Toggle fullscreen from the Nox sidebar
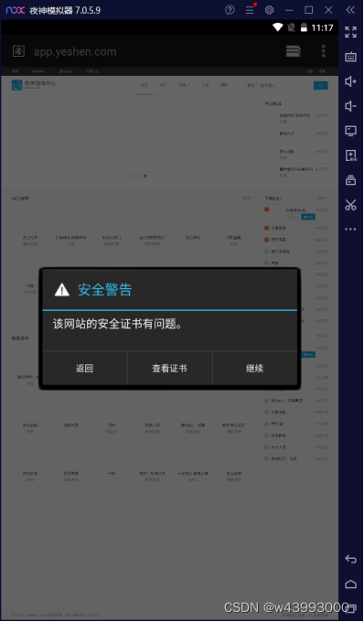 tap(350, 32)
